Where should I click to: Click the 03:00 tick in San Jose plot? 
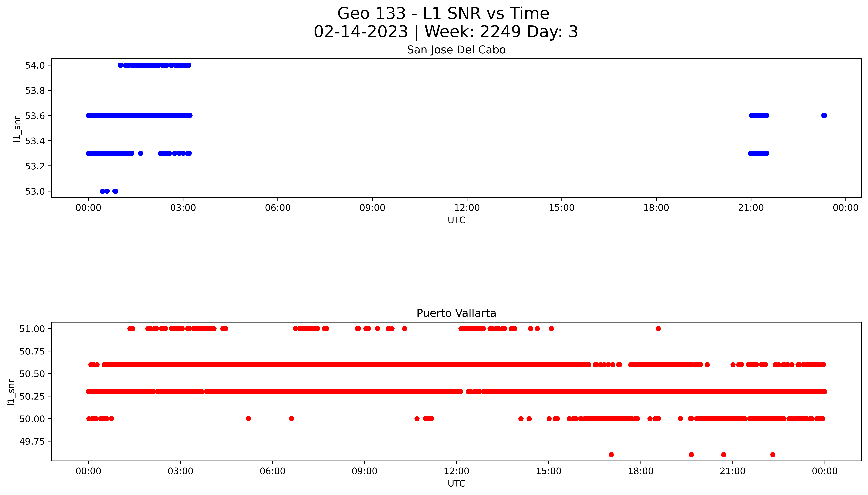coord(183,208)
